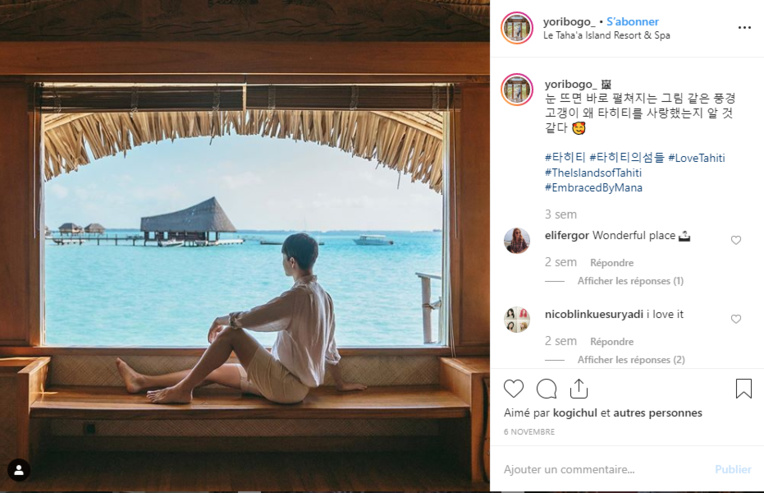Open comments via the speech bubble icon
The height and width of the screenshot is (493, 764).
(546, 389)
